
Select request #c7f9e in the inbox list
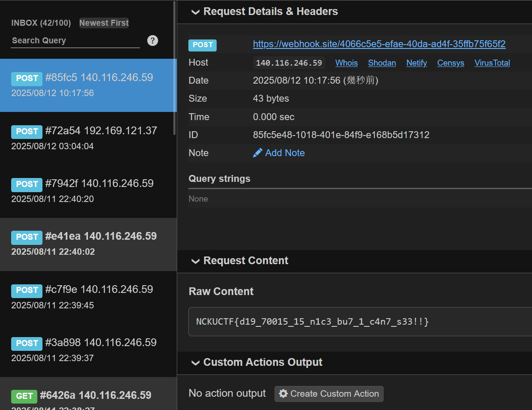[88, 297]
